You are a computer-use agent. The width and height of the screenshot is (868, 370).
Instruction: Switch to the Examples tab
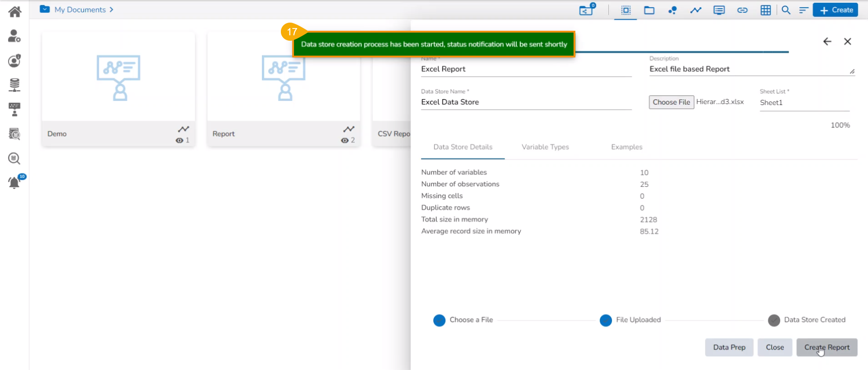pos(626,147)
